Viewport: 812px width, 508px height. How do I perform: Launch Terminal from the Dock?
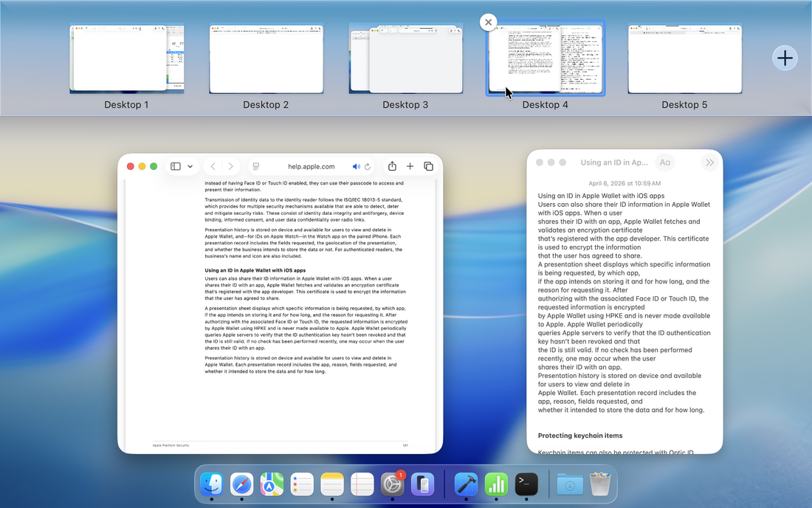point(526,484)
